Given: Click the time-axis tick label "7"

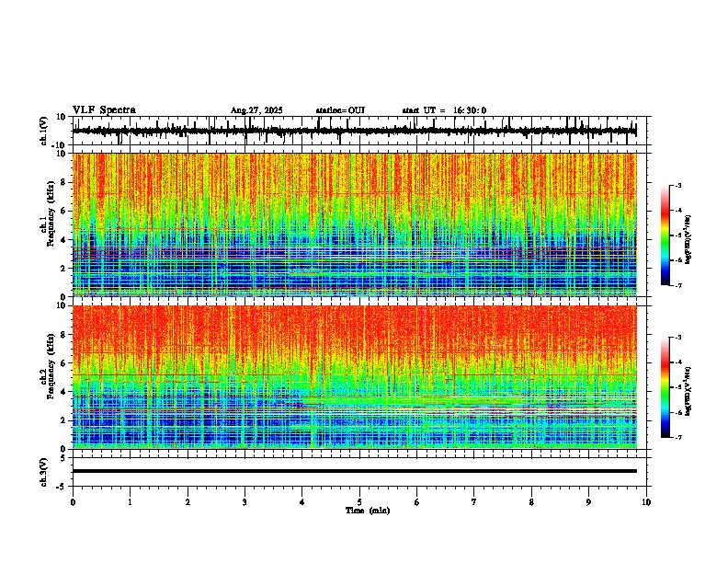Looking at the screenshot, I should coord(474,502).
